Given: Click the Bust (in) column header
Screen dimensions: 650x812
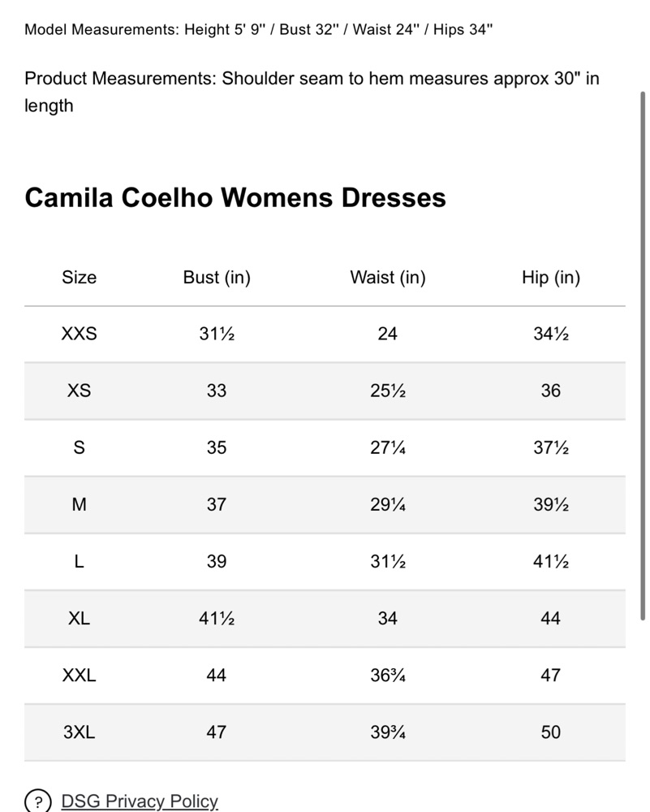Looking at the screenshot, I should click(x=217, y=278).
